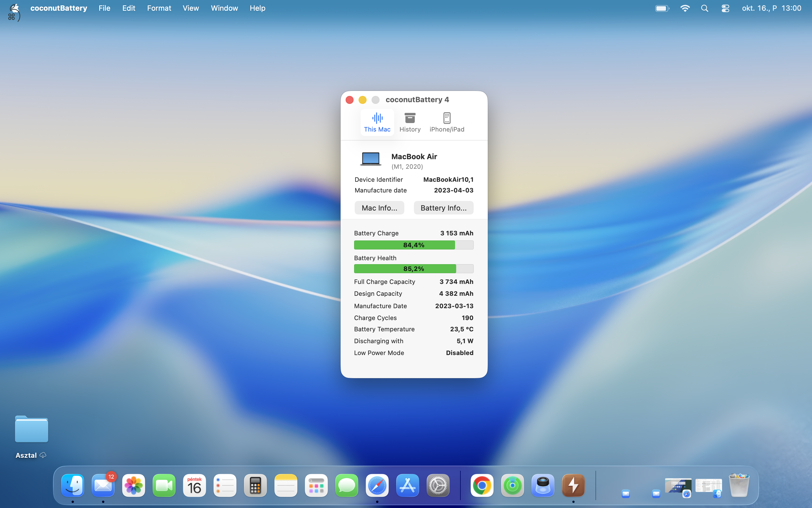Open the View menu
Image resolution: width=812 pixels, height=508 pixels.
point(191,8)
